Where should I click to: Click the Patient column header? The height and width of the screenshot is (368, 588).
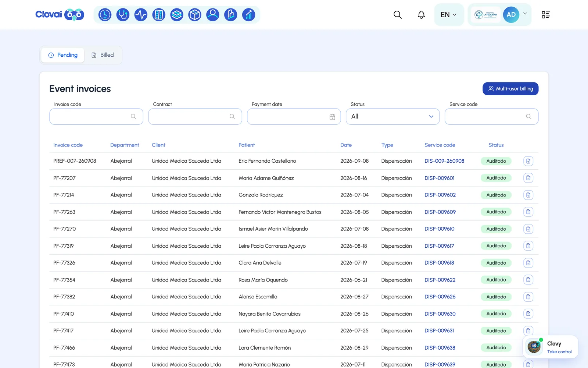247,145
